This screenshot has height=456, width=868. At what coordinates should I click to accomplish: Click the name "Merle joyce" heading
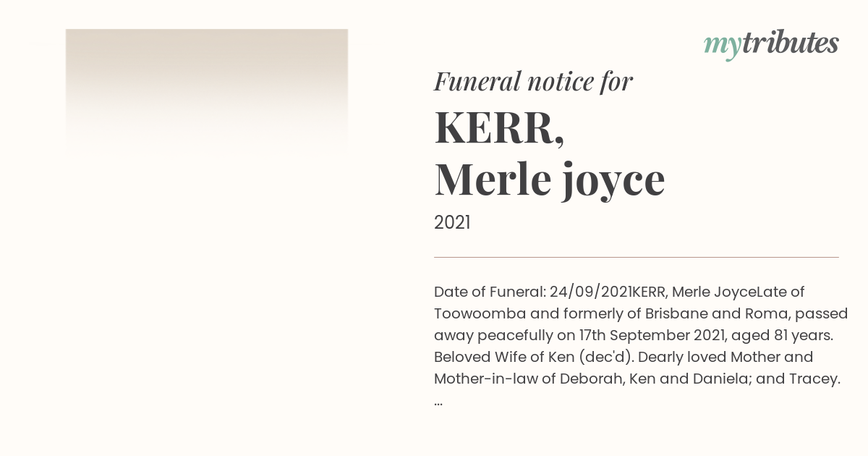[549, 180]
